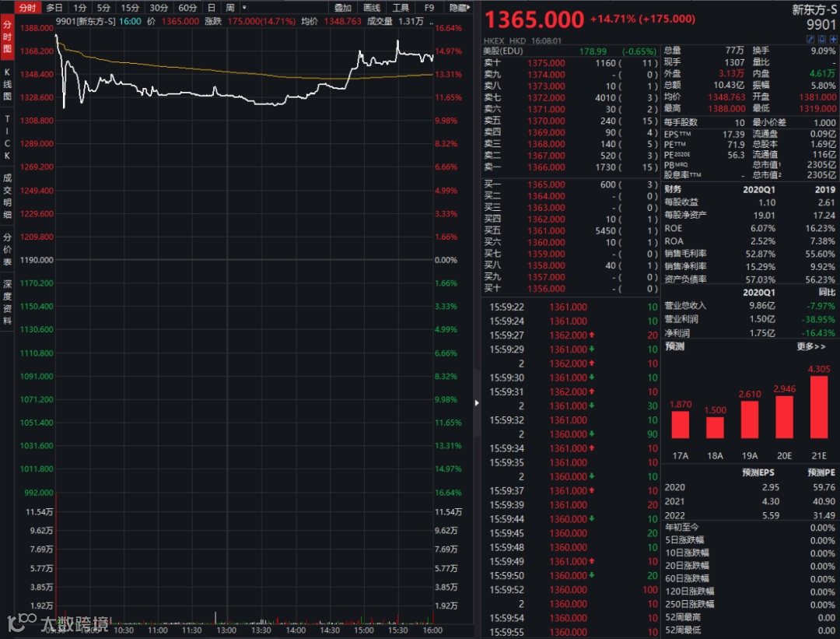The image size is (840, 639).
Task: Add stock to watchlist with the plus icon
Action: coord(833,39)
